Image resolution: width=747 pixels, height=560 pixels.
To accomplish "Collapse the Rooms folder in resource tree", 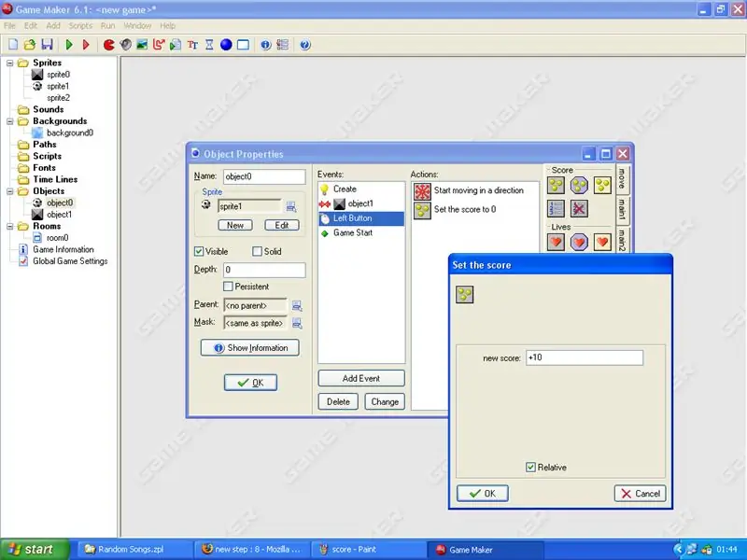I will [10, 226].
